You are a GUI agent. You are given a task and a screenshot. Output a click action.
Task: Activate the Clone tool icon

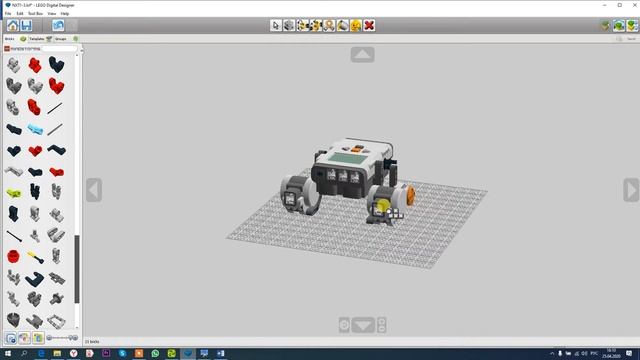289,25
